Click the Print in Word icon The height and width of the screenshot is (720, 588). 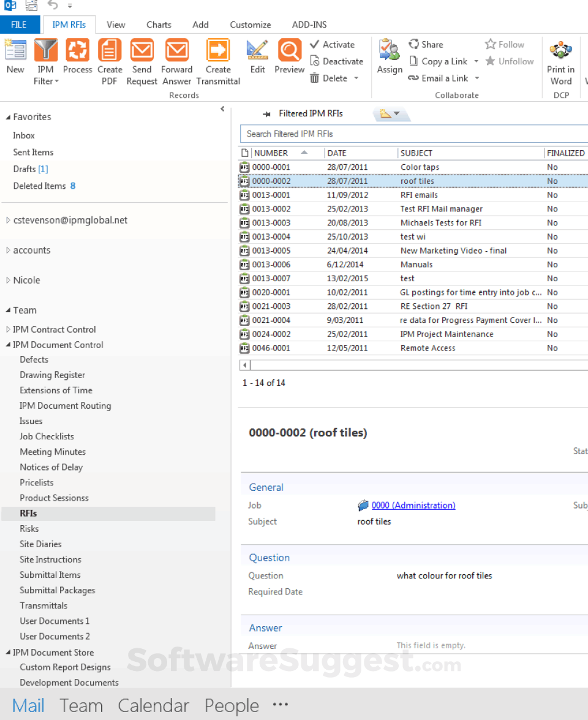(x=560, y=50)
